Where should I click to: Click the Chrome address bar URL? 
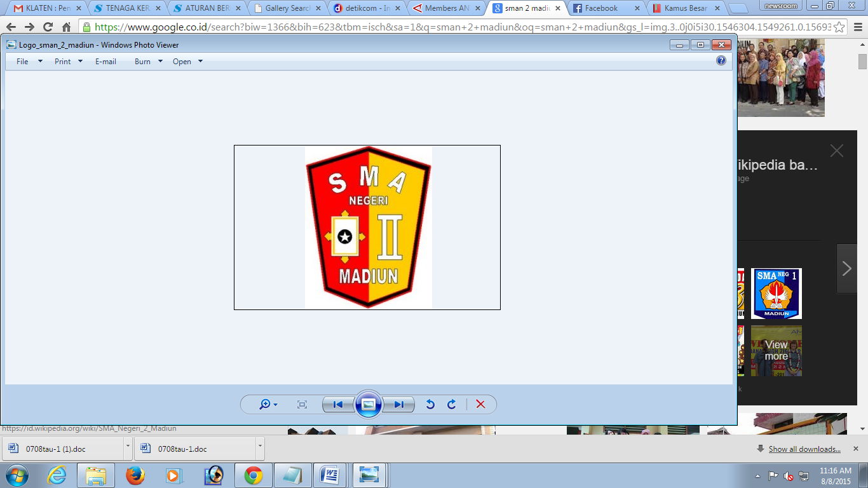[x=463, y=27]
